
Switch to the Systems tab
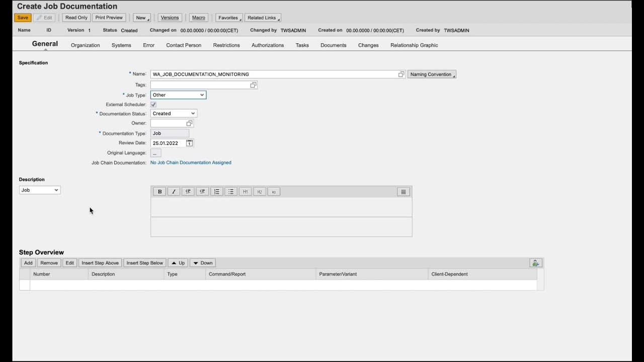point(121,45)
